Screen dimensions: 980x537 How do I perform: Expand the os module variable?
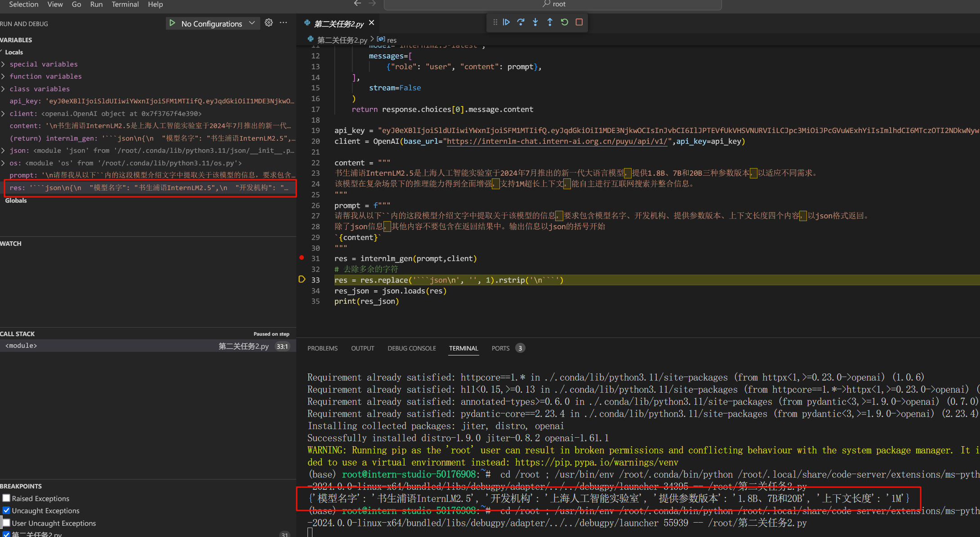[4, 163]
